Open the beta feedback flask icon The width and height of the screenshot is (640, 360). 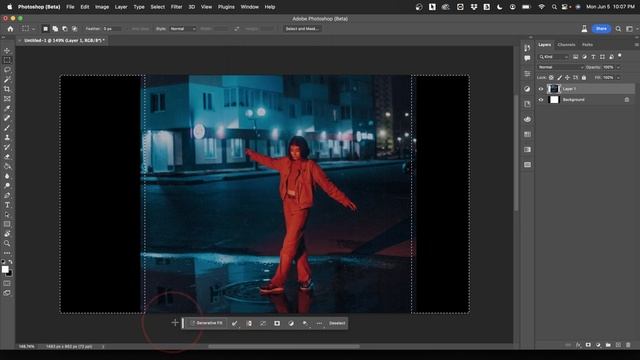[584, 29]
